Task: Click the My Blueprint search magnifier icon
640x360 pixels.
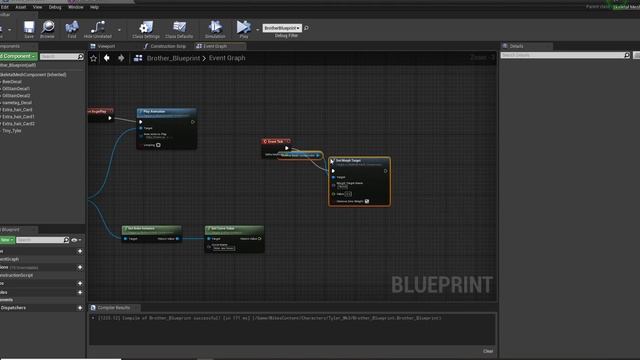Action: pyautogui.click(x=67, y=240)
